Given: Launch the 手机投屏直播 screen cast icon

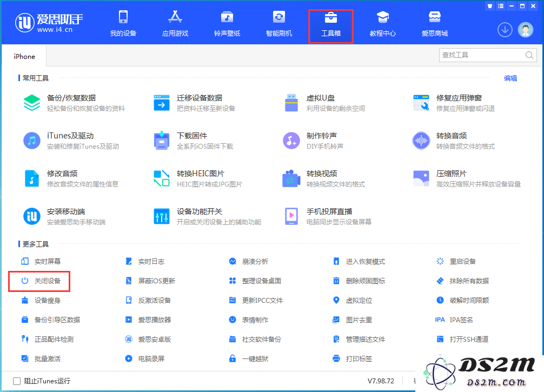Looking at the screenshot, I should tap(291, 216).
